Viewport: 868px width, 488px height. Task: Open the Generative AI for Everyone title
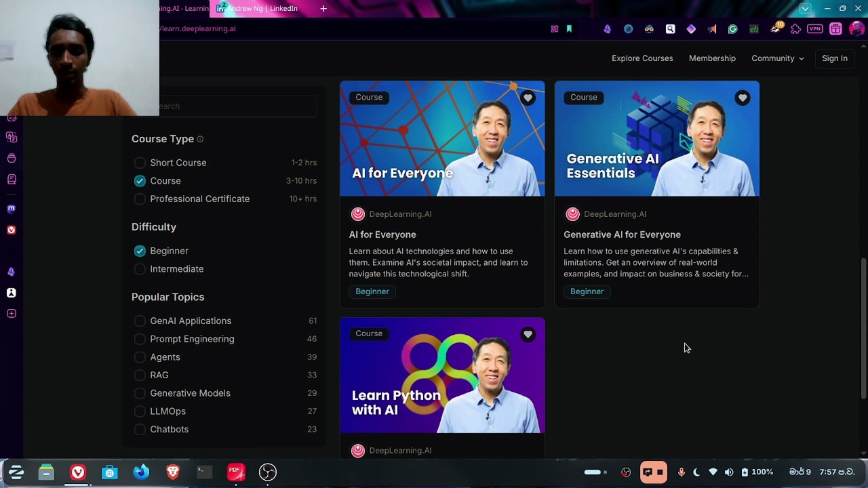[622, 235]
